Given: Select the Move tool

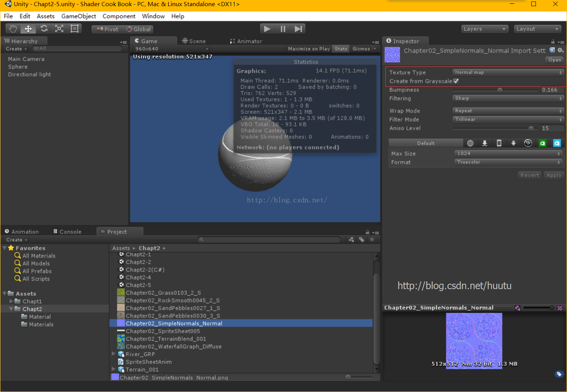Looking at the screenshot, I should point(28,29).
